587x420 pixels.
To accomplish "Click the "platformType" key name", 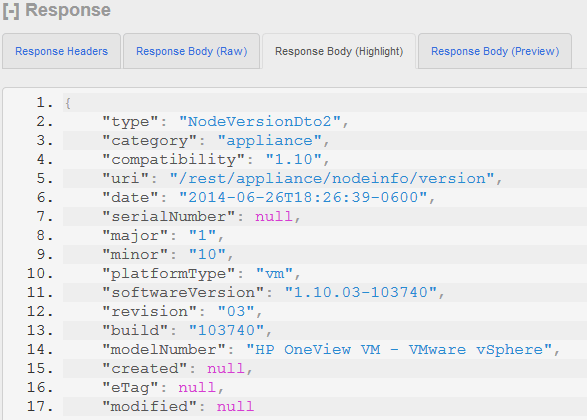I will (x=168, y=274).
